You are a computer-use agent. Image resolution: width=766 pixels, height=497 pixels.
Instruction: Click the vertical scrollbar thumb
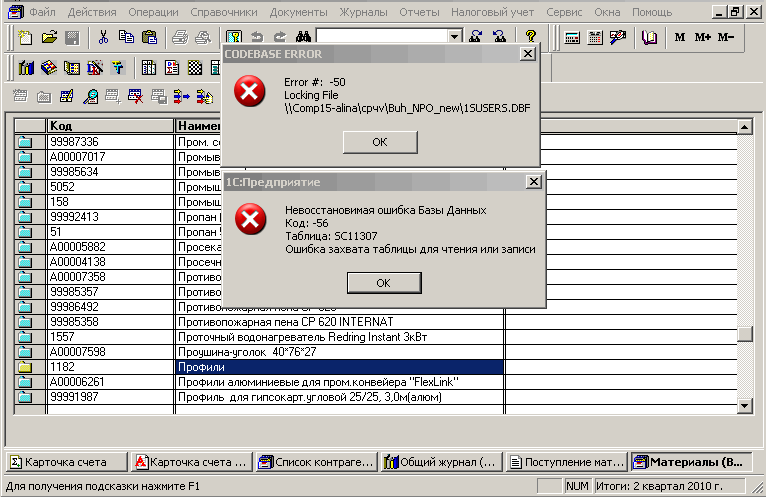click(744, 334)
